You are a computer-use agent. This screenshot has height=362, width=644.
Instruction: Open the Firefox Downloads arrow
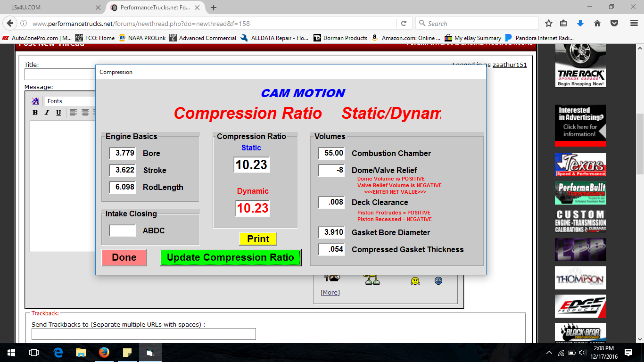point(580,23)
